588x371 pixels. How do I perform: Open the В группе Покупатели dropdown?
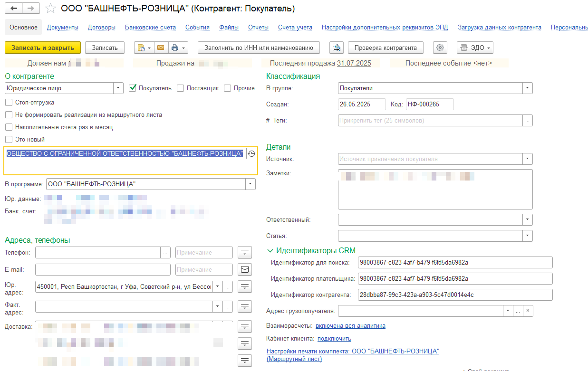[x=528, y=88]
